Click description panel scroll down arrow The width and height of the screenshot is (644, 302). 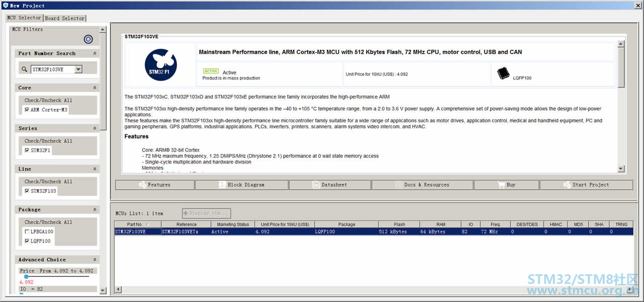[x=621, y=169]
